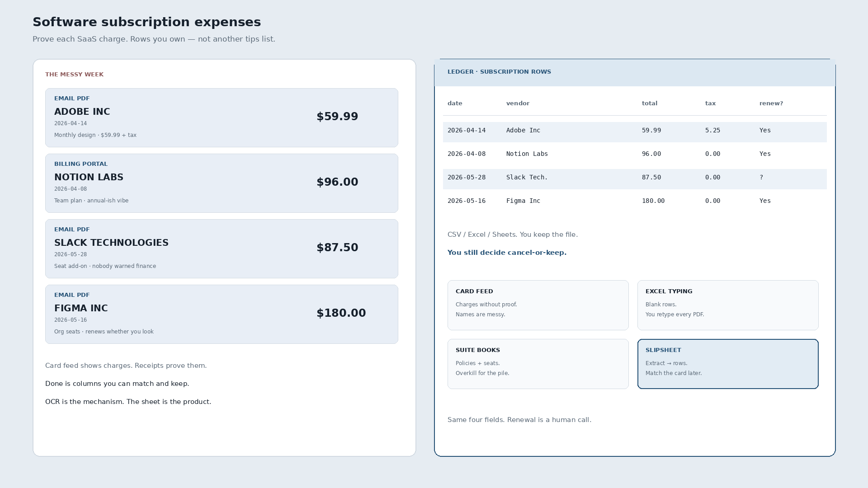Screen dimensions: 868x488
Task: Open the Notion Labs receipt card
Action: 222,183
